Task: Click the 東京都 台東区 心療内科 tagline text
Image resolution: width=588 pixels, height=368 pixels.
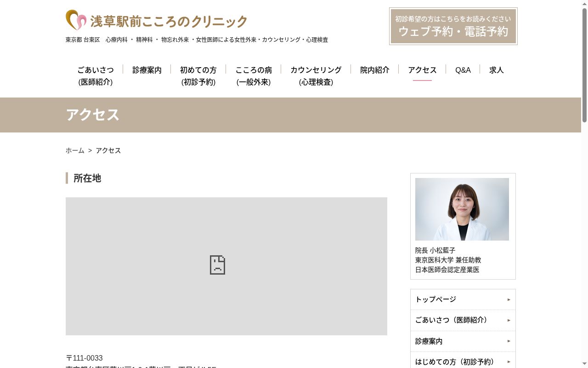Action: (197, 40)
